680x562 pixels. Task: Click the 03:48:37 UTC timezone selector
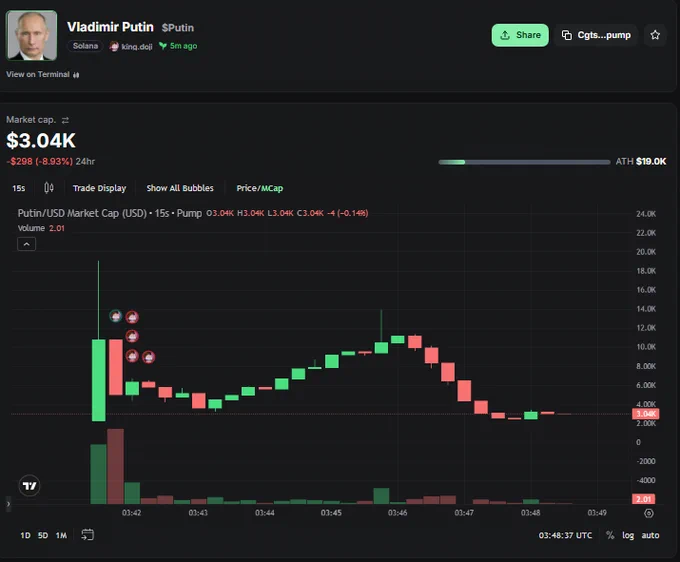[x=565, y=536]
